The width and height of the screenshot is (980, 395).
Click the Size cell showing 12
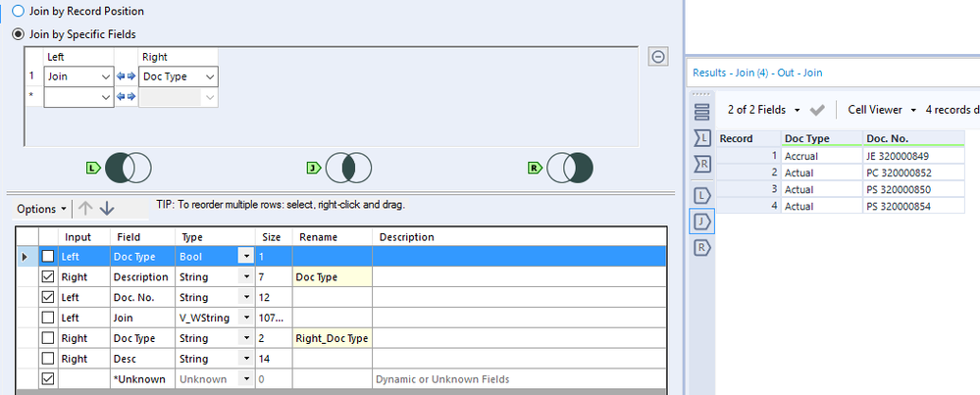click(274, 297)
